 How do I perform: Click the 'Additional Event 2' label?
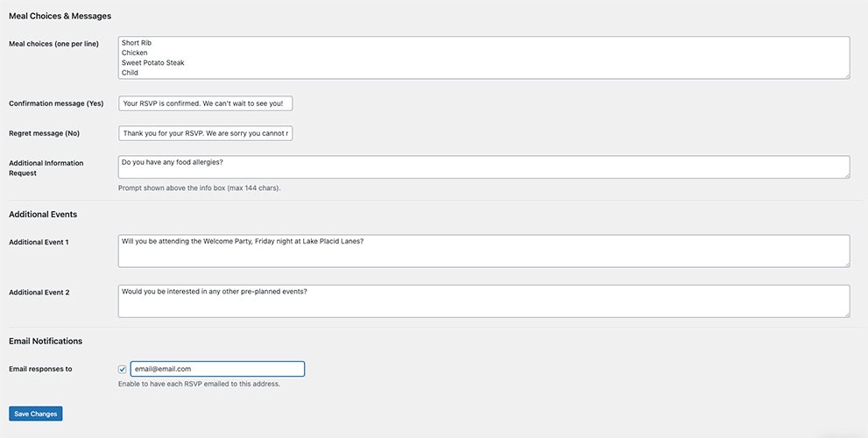39,293
